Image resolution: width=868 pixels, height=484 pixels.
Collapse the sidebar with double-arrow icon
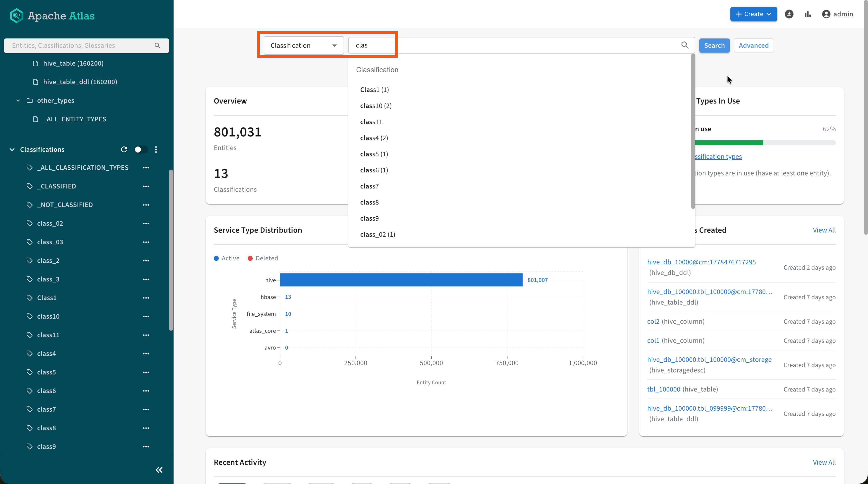click(x=159, y=470)
